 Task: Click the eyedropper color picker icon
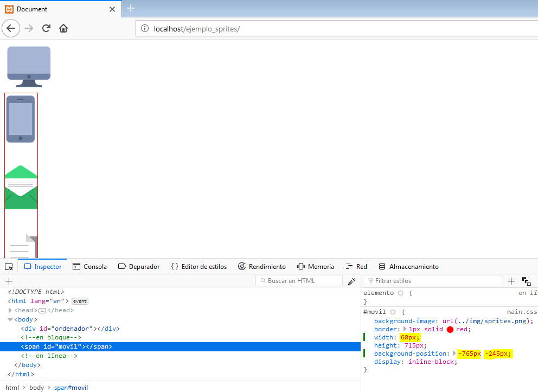point(351,281)
